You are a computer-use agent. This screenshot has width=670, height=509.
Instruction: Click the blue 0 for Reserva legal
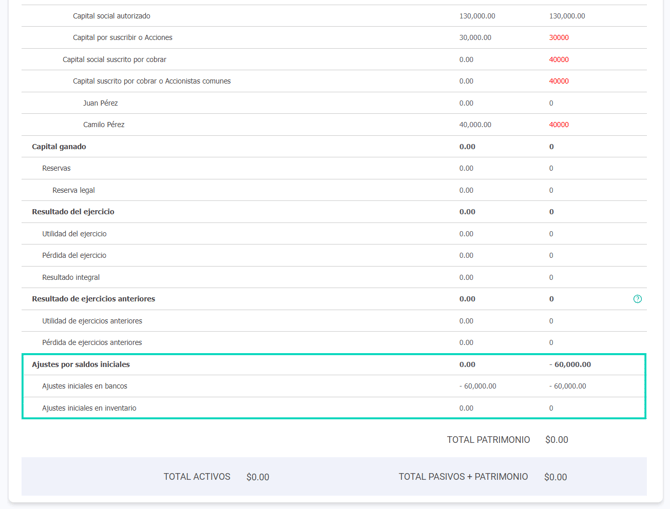coord(551,190)
